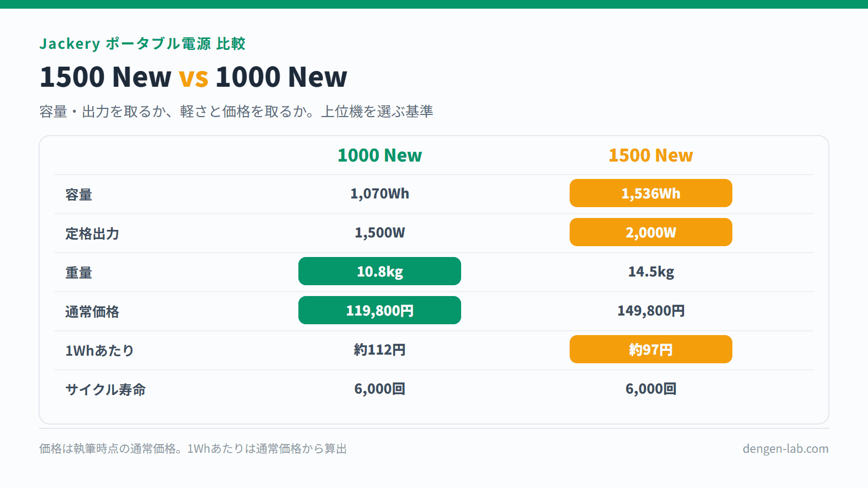Image resolution: width=868 pixels, height=488 pixels.
Task: Click '6,000回' in the 1000 New column
Action: click(x=380, y=389)
